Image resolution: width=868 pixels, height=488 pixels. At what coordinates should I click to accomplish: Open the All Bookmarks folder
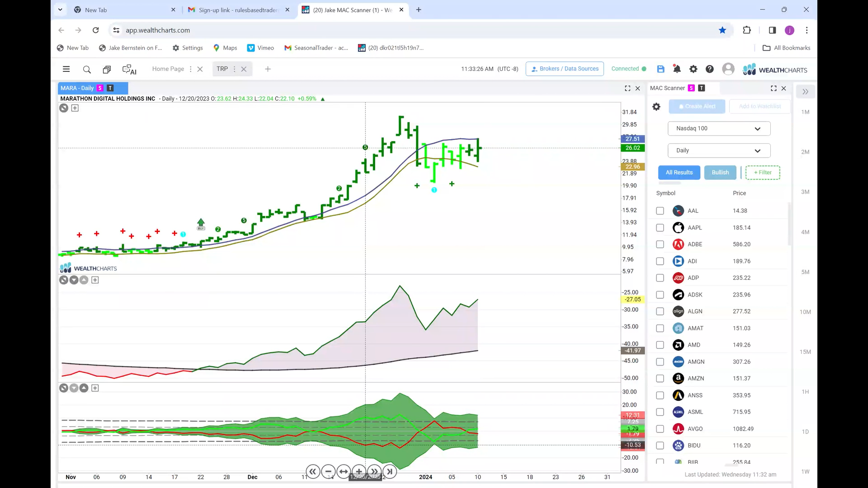tap(787, 48)
